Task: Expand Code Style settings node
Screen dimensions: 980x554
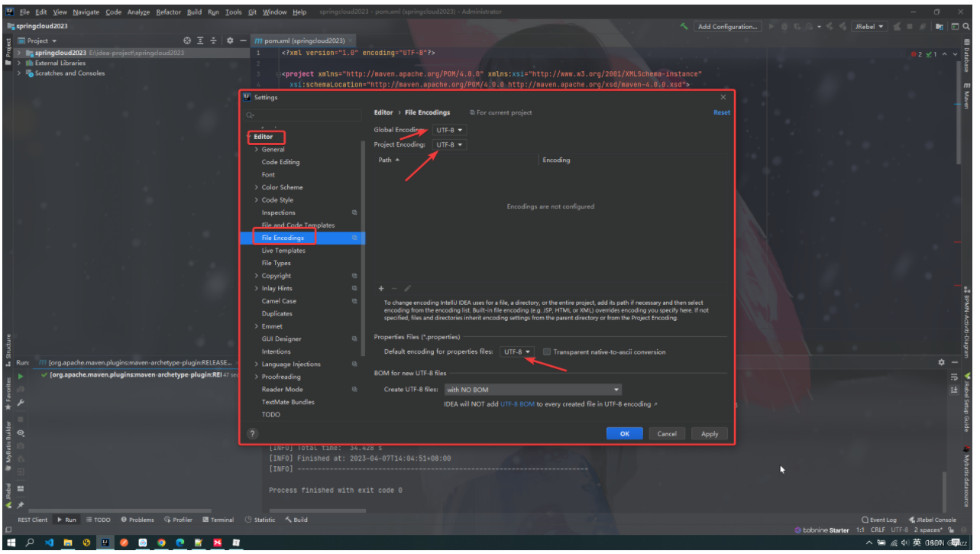Action: (256, 200)
